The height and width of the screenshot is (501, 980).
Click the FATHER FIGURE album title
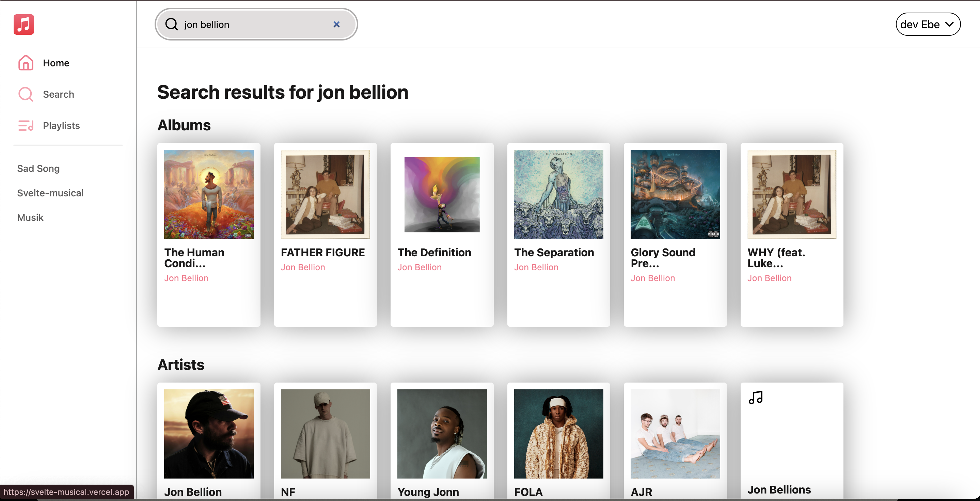point(322,253)
